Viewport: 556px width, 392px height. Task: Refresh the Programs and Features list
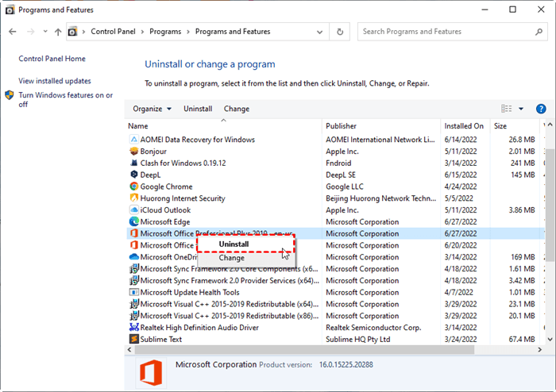(x=341, y=32)
